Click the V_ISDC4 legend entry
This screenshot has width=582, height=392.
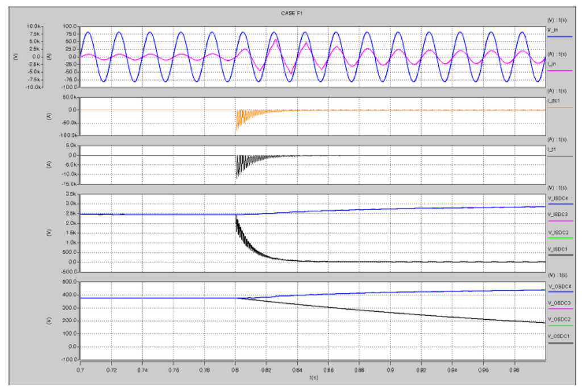tap(558, 197)
